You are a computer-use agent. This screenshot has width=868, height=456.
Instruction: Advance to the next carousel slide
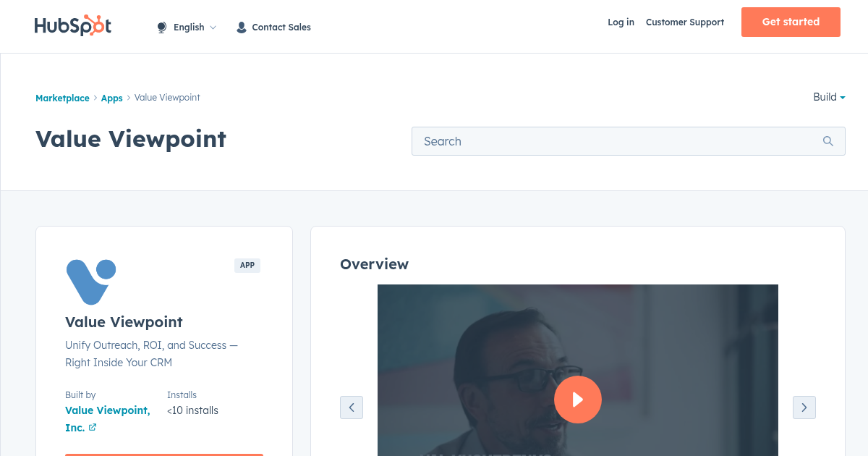pyautogui.click(x=804, y=408)
